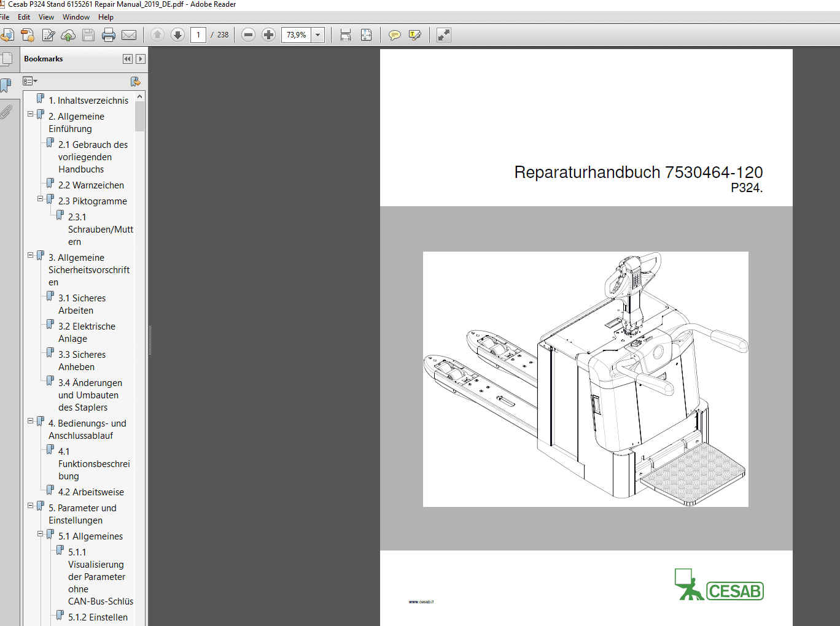
Task: Open the '2.3.1 Schrauben/Muttern' bookmark
Action: [101, 230]
